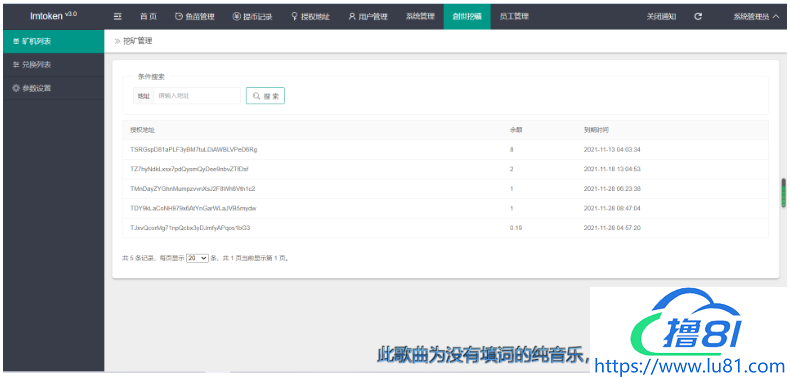The height and width of the screenshot is (377, 790).
Task: Select 兑换列表 in the sidebar
Action: tap(53, 65)
